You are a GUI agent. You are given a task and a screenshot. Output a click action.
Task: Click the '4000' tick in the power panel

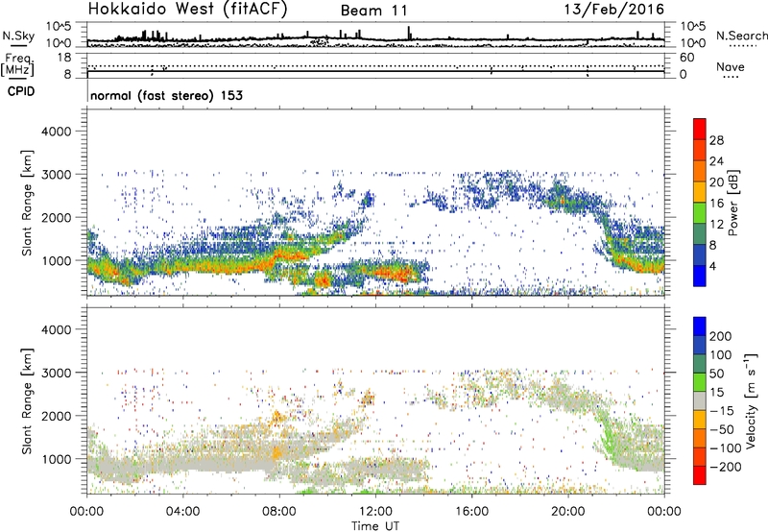point(56,132)
